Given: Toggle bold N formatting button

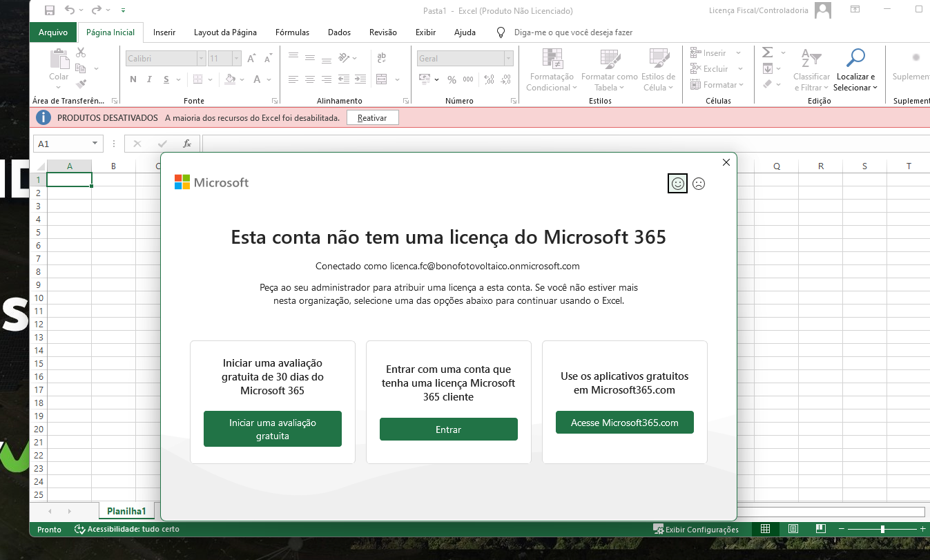Looking at the screenshot, I should click(x=133, y=79).
